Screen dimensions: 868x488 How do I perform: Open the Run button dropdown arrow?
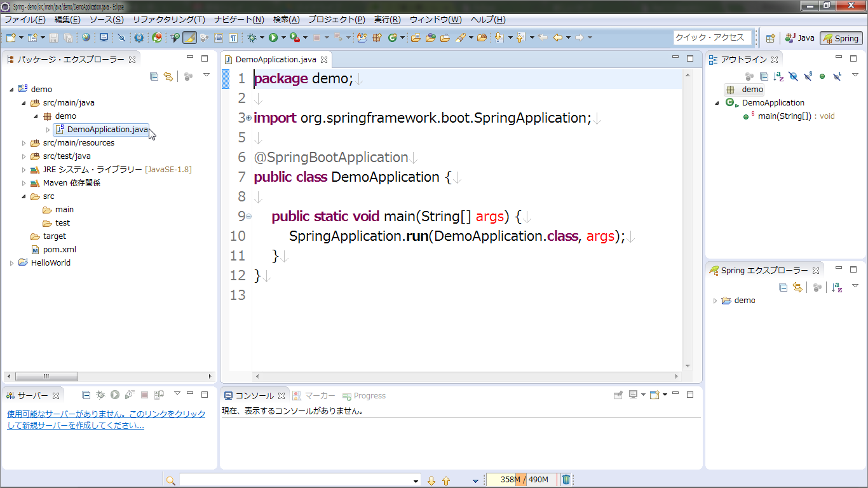pyautogui.click(x=283, y=37)
